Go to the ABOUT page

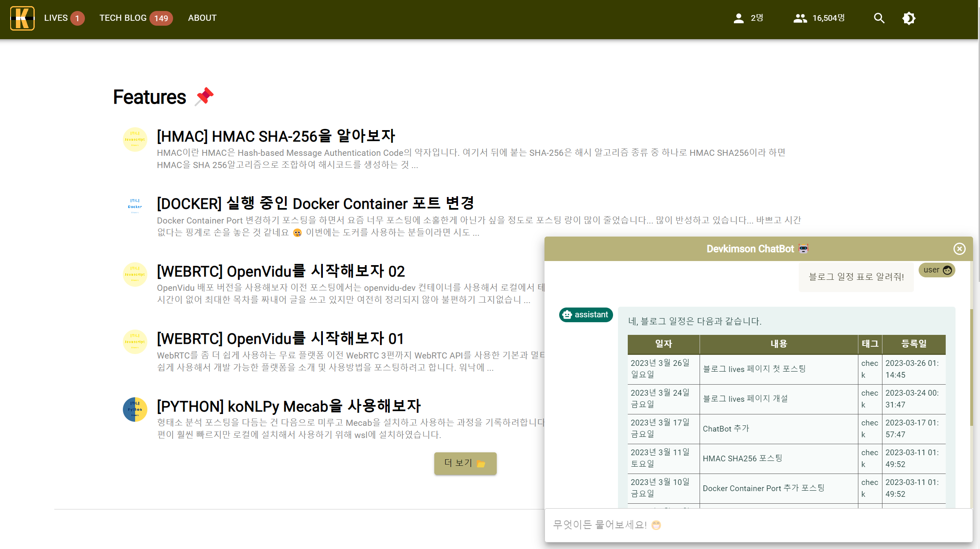point(202,18)
